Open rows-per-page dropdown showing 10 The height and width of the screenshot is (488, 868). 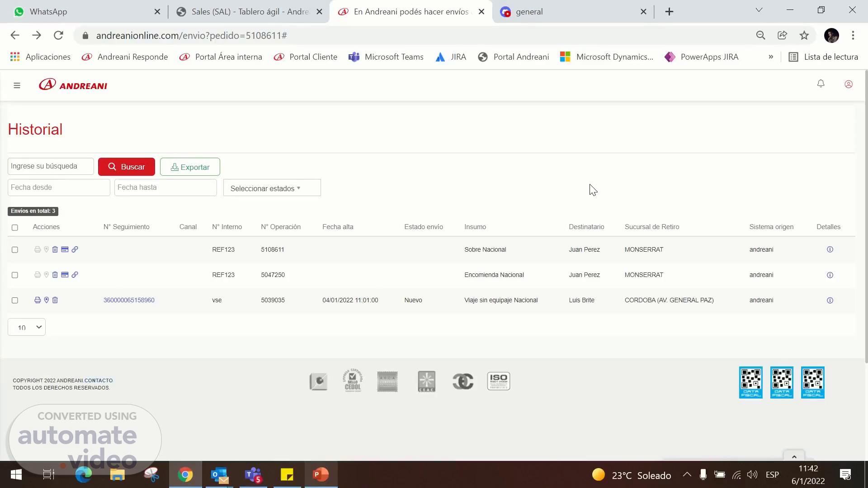click(x=27, y=327)
